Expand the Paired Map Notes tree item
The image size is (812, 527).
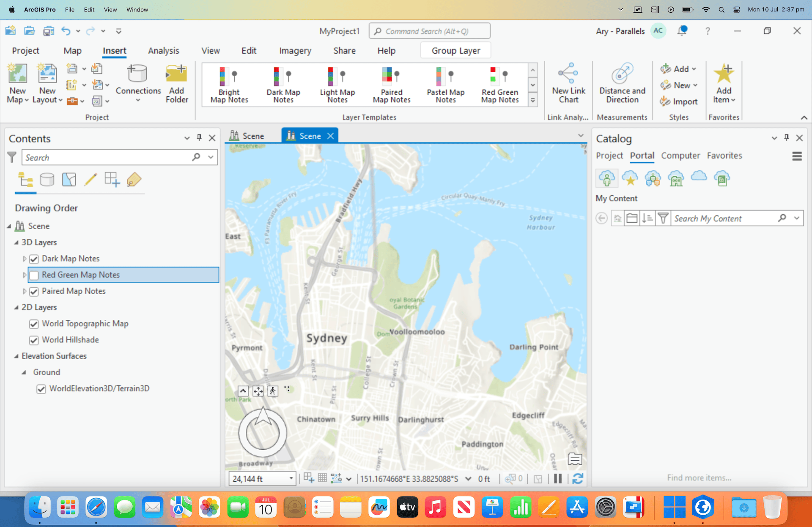(x=24, y=291)
